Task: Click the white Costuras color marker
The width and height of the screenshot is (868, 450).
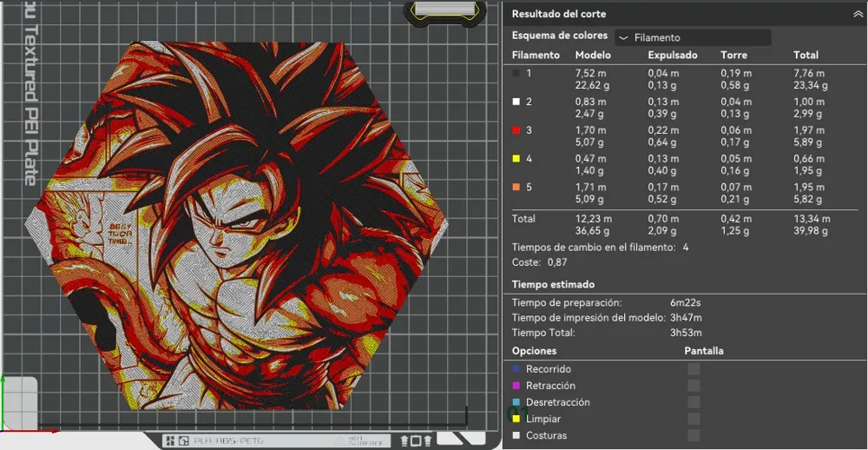Action: (516, 435)
